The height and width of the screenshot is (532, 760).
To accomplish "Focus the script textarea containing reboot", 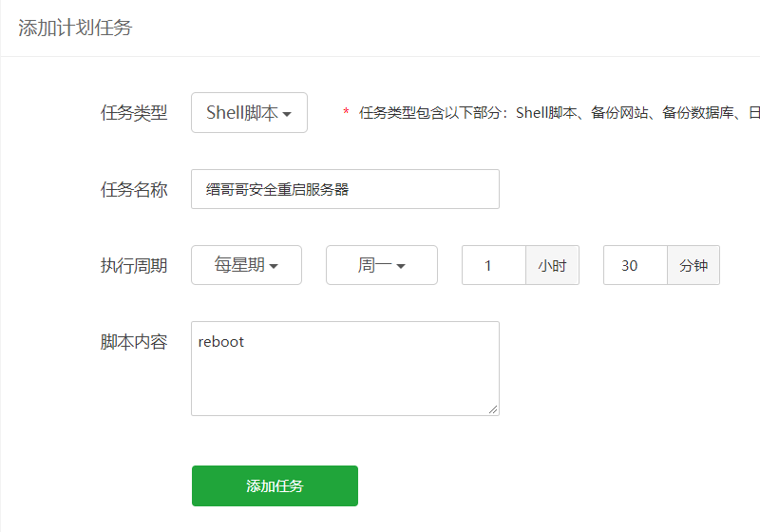I will point(345,368).
